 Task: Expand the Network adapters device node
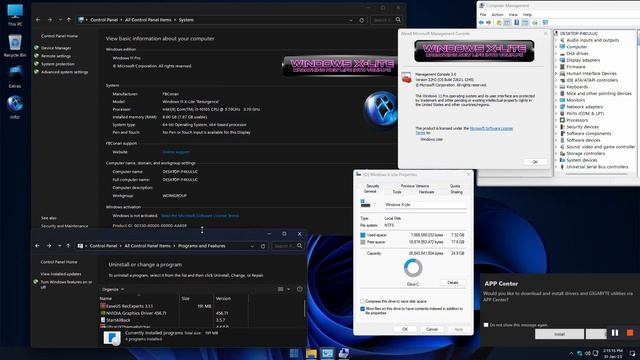point(557,107)
